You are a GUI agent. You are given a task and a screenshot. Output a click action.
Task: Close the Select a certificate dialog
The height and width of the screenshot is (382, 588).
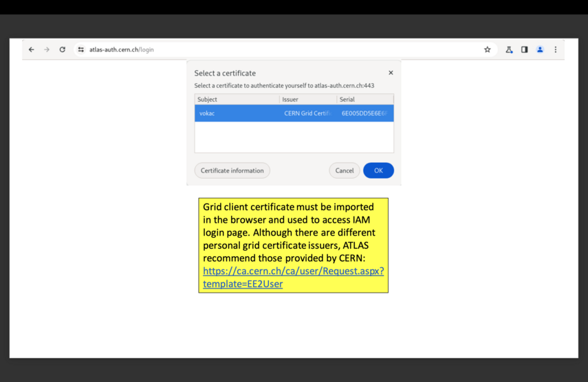point(391,73)
